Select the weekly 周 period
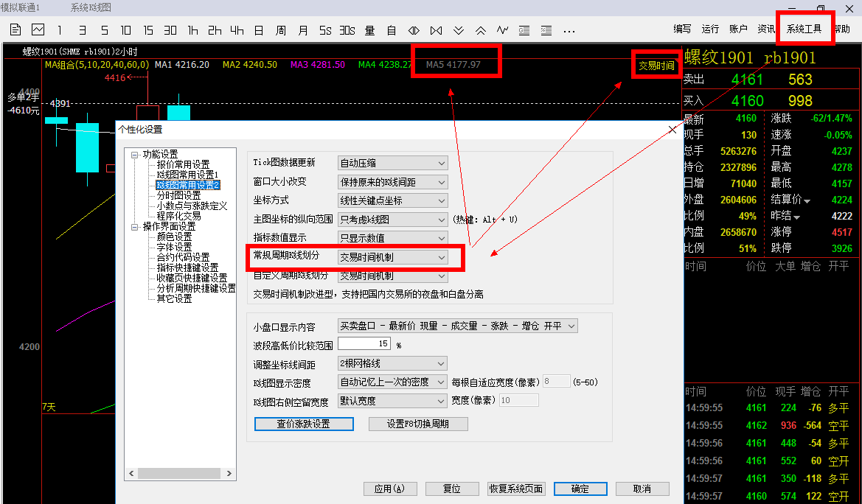The image size is (862, 504). [281, 30]
